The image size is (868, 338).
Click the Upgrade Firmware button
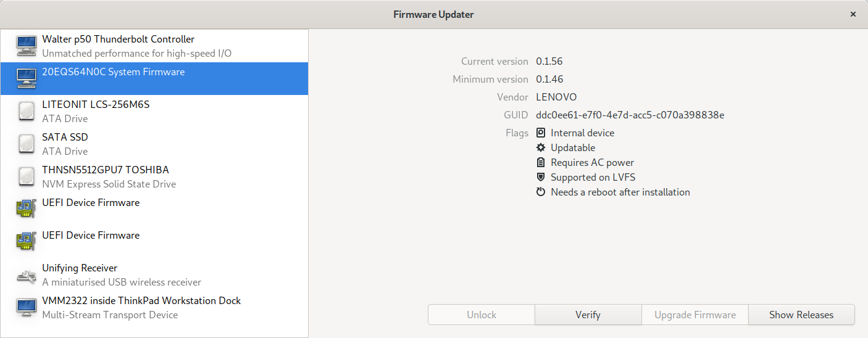(695, 315)
